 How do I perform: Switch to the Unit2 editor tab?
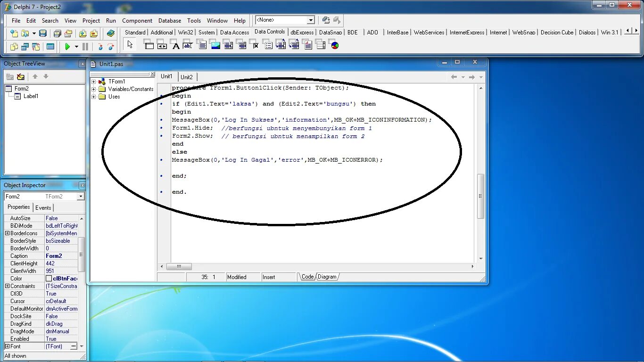click(x=187, y=77)
